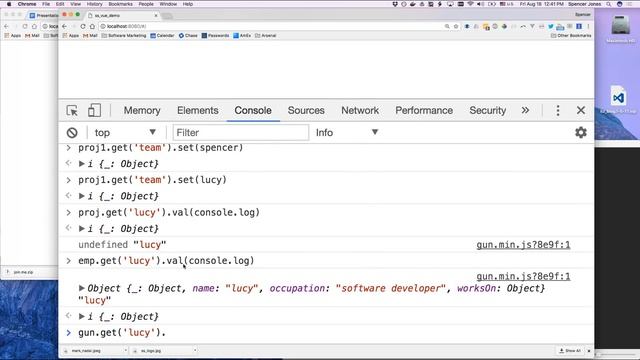
Task: Open the Sources tab
Action: tap(306, 111)
